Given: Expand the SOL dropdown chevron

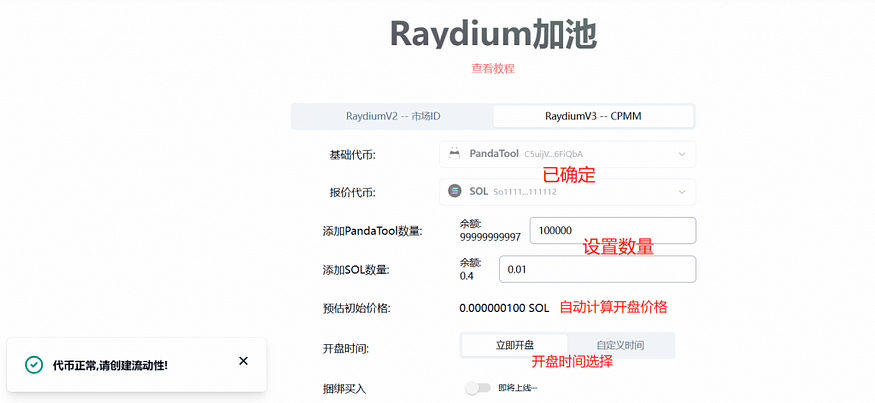Looking at the screenshot, I should 682,192.
